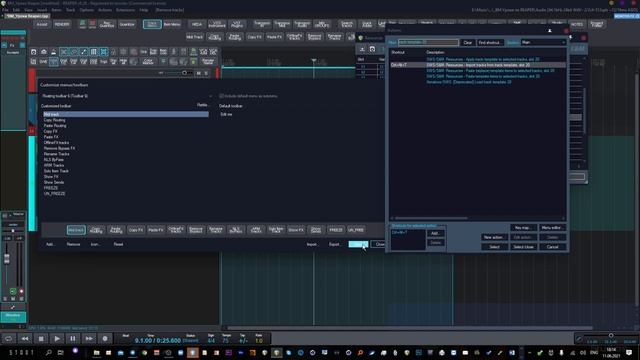This screenshot has height=360, width=640.
Task: Click 'Key map' button in Actions window
Action: (523, 228)
